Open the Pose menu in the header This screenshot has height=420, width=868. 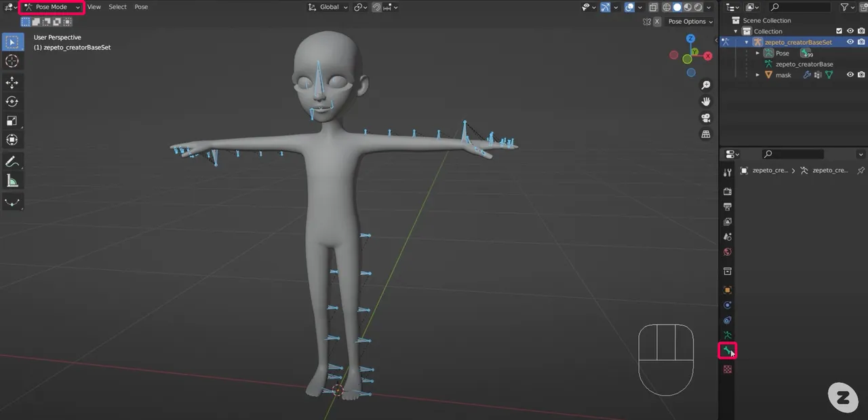tap(140, 7)
